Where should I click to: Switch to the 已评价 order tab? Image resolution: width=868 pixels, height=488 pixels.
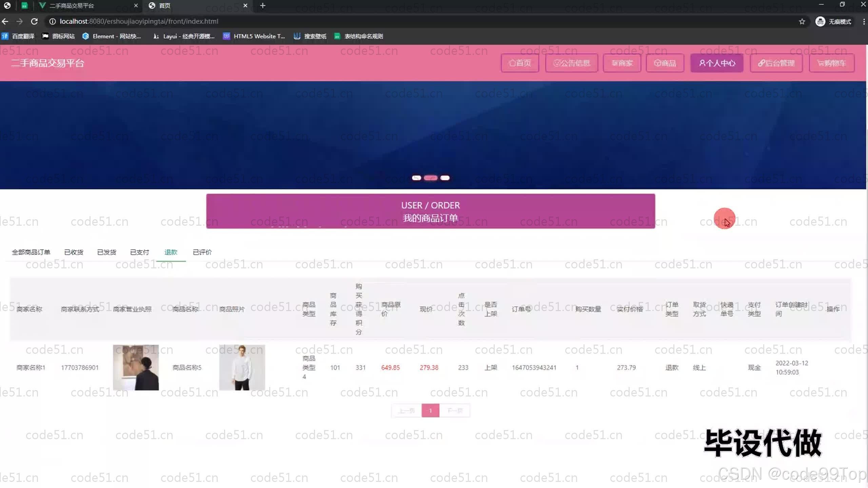pos(202,252)
